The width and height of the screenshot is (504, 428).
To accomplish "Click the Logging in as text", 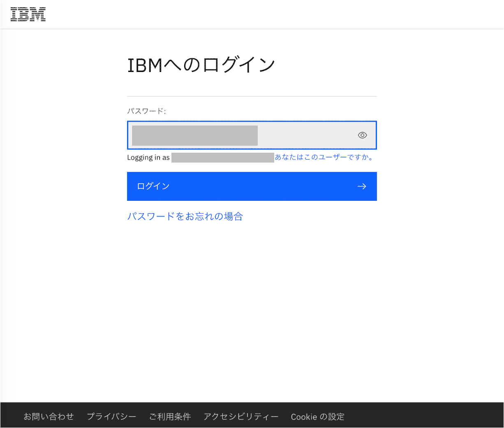I will pyautogui.click(x=148, y=158).
